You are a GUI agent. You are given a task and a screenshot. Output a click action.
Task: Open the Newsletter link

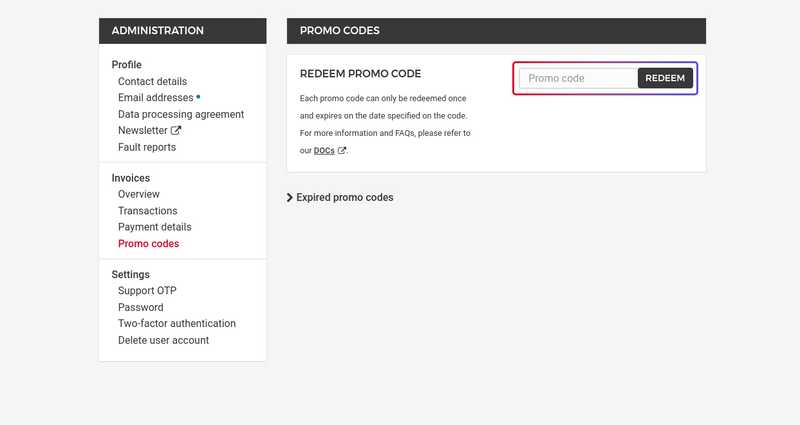[143, 131]
